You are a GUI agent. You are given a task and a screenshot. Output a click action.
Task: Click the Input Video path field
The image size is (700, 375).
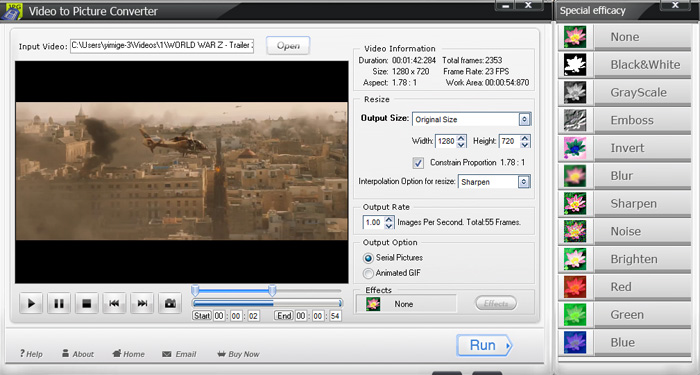click(x=162, y=46)
